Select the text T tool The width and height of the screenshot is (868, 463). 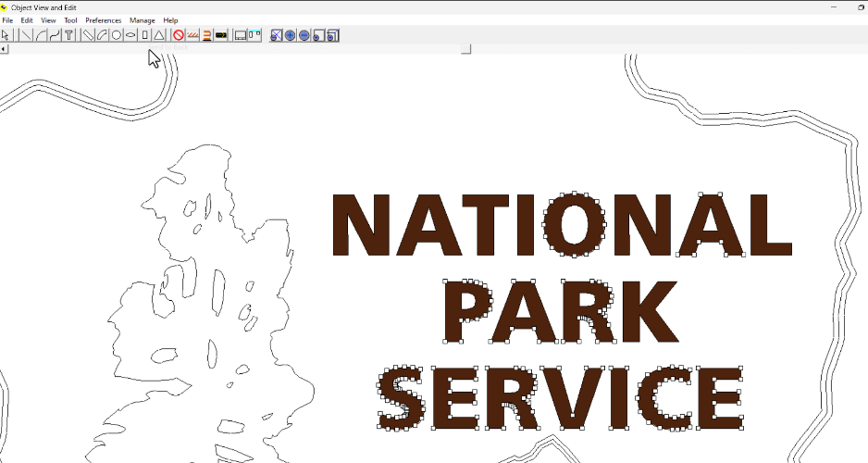tap(69, 35)
